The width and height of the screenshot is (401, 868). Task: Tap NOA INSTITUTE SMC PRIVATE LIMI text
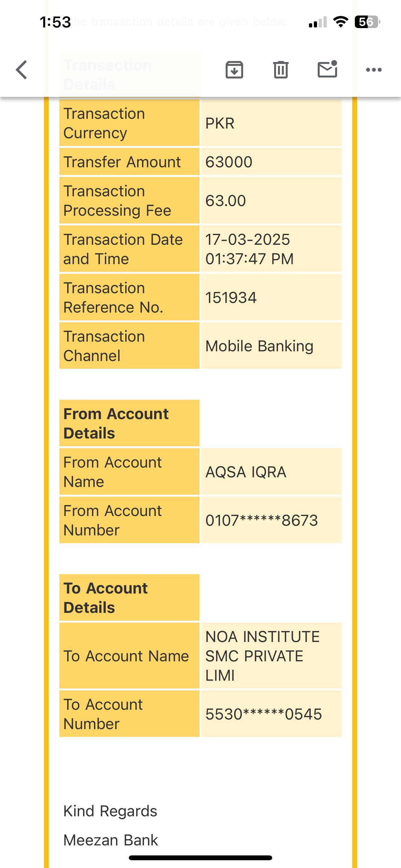262,656
